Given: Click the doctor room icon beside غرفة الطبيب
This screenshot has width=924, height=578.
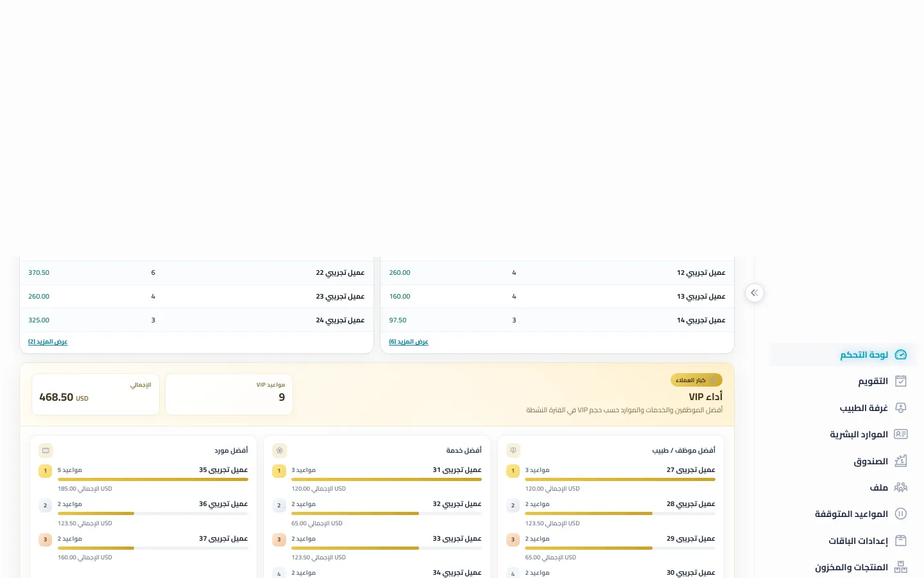Looking at the screenshot, I should [901, 408].
